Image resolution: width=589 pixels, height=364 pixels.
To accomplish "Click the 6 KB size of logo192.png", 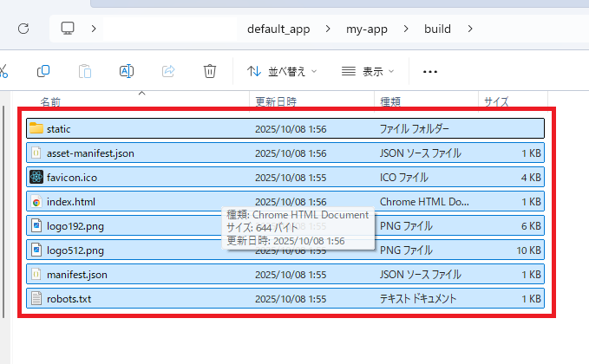I will [531, 226].
